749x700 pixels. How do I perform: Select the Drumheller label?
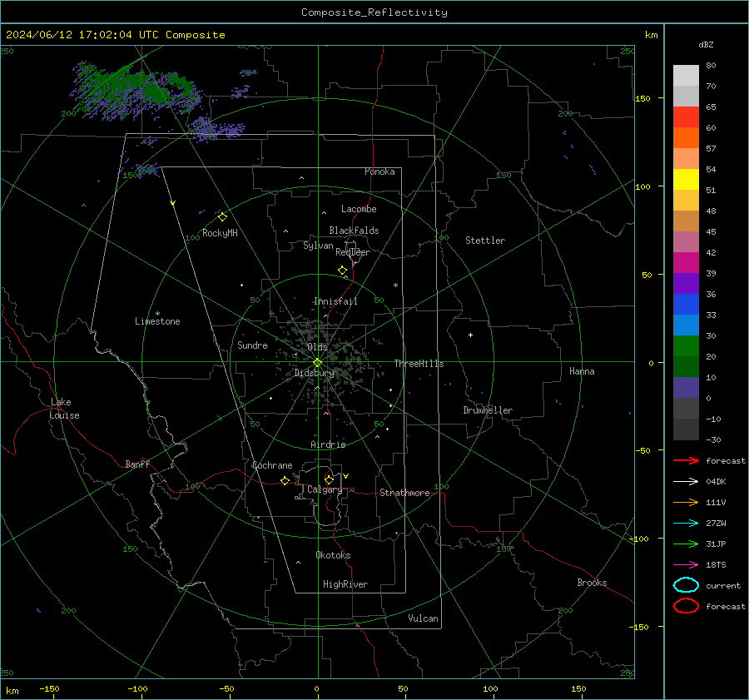pyautogui.click(x=488, y=410)
